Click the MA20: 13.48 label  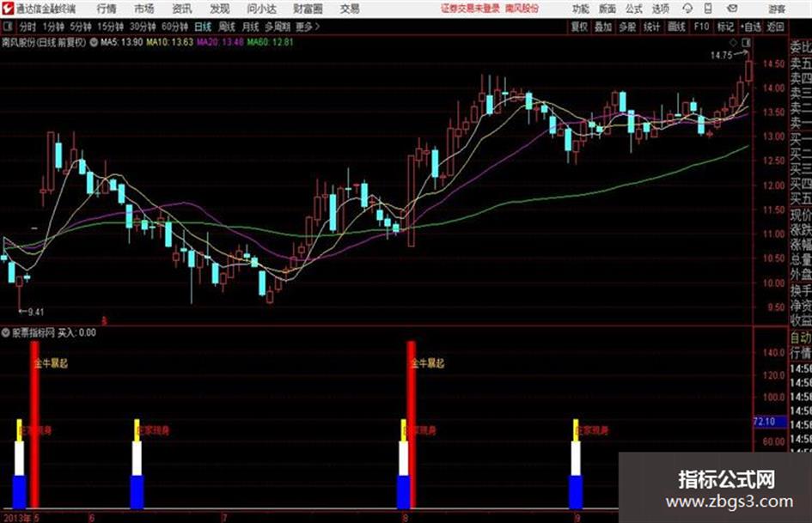pos(220,42)
